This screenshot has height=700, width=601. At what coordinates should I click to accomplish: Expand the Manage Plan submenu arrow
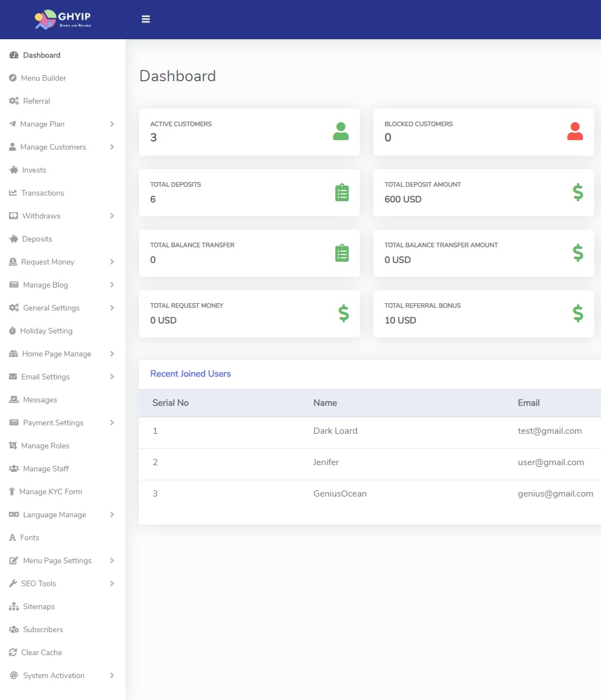(x=112, y=124)
